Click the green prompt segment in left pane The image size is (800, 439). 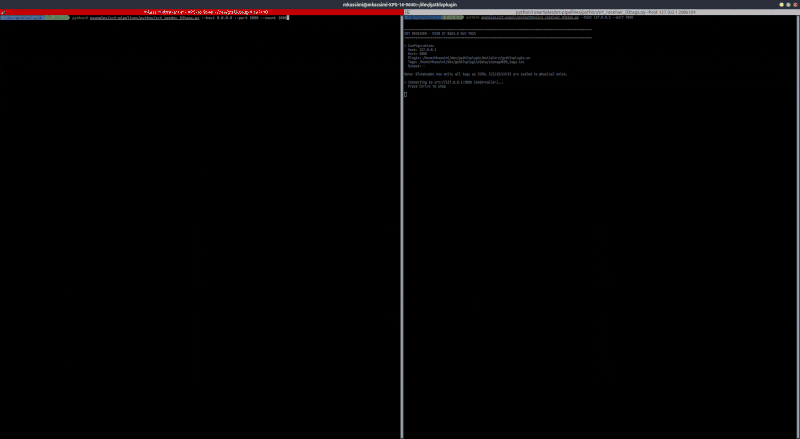(x=52, y=18)
